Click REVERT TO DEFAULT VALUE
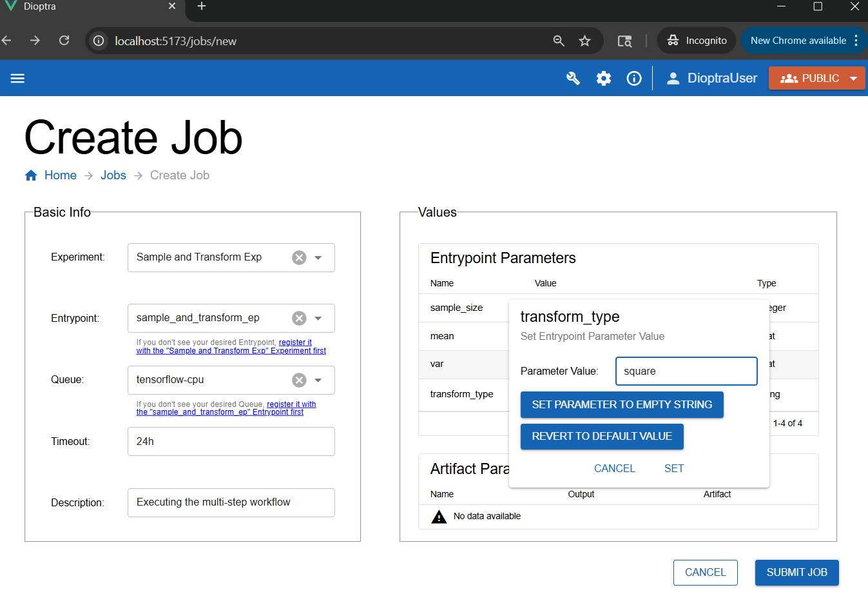The width and height of the screenshot is (868, 603). point(602,437)
